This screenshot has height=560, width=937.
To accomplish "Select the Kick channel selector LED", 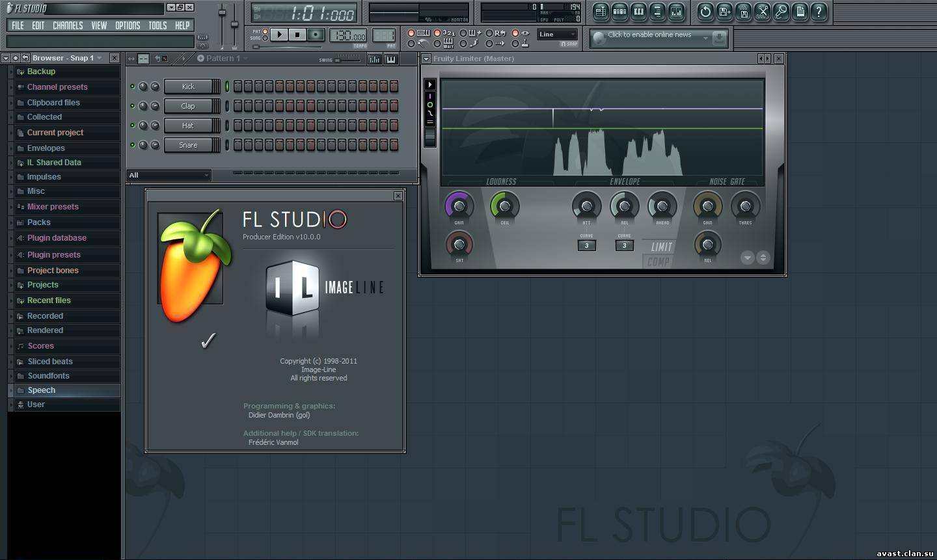I will (227, 87).
